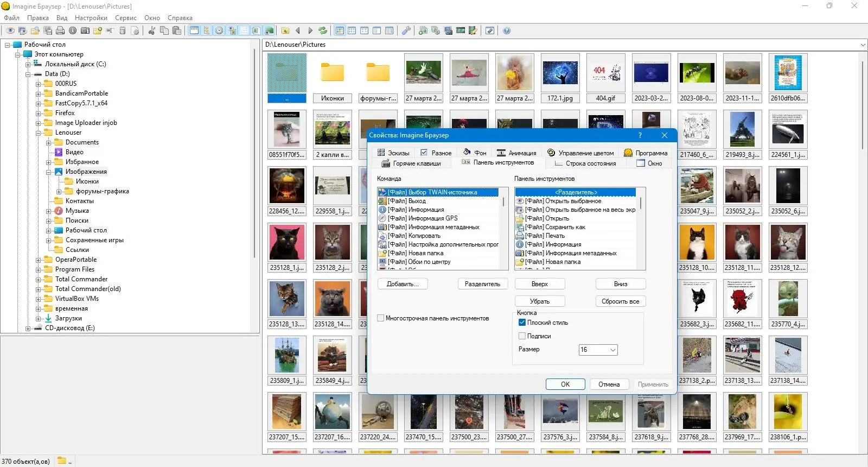868x467 pixels.
Task: Click the Убрать button
Action: 540,301
